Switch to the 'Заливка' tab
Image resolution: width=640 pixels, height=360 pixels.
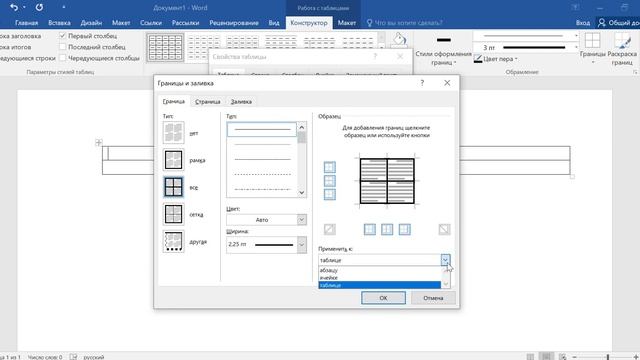click(241, 102)
